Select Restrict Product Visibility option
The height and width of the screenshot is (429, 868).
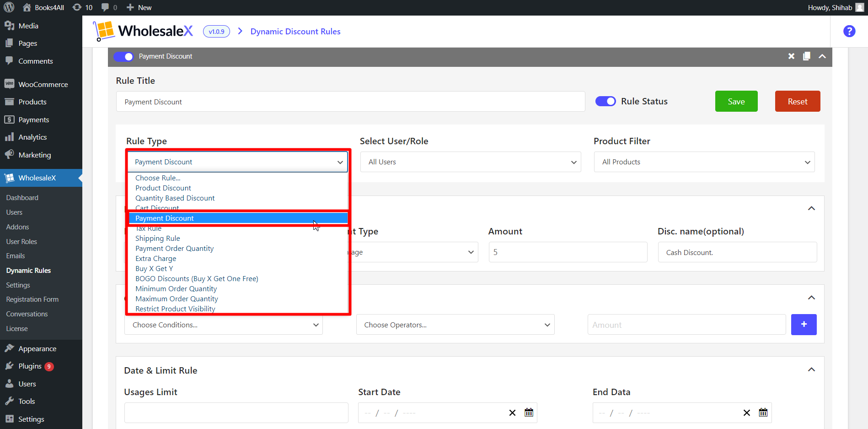tap(237, 309)
